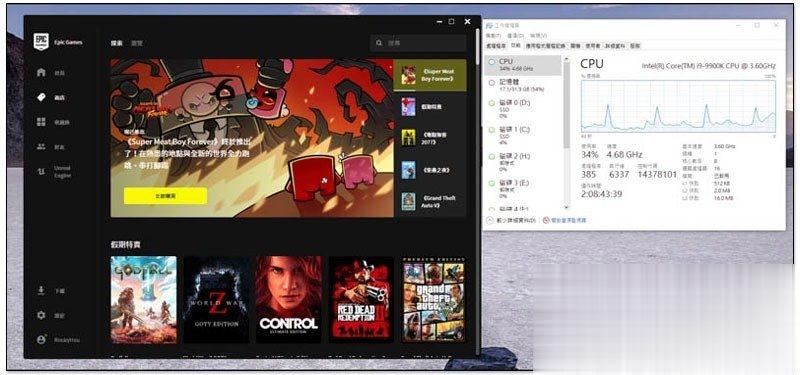800x375 pixels.
Task: Switch to Task Manager Services tab
Action: tap(635, 45)
